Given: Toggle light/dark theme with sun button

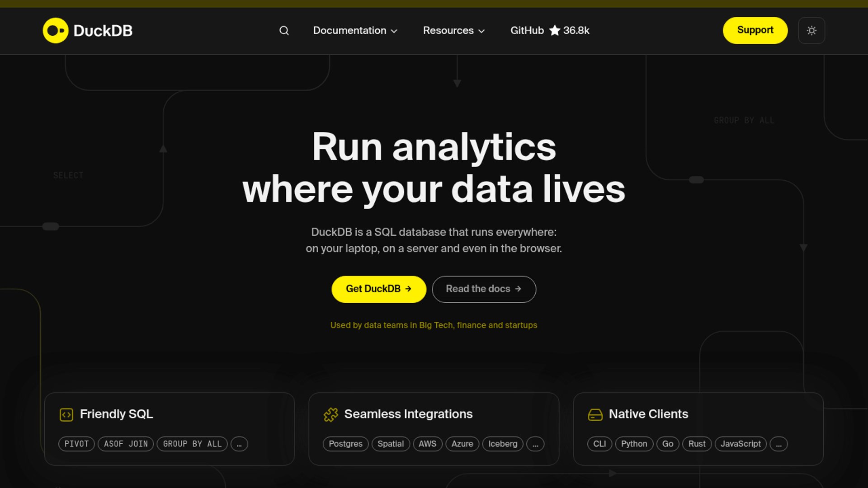Looking at the screenshot, I should (x=811, y=31).
